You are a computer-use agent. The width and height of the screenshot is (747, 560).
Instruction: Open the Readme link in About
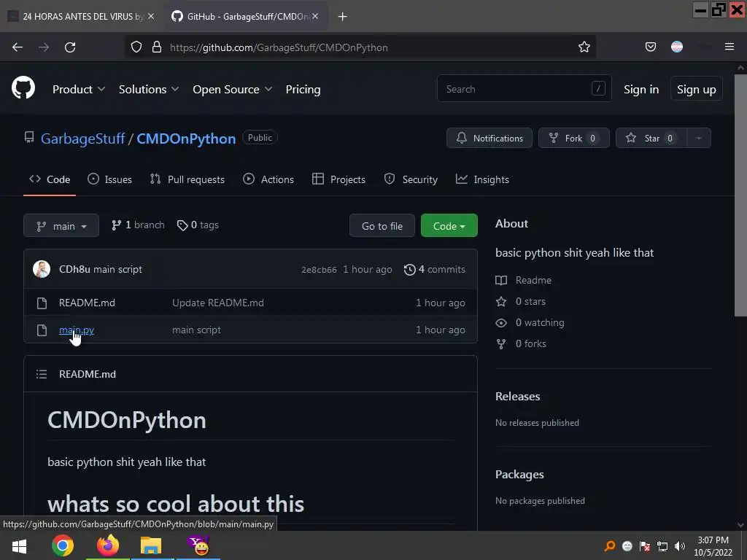coord(524,280)
